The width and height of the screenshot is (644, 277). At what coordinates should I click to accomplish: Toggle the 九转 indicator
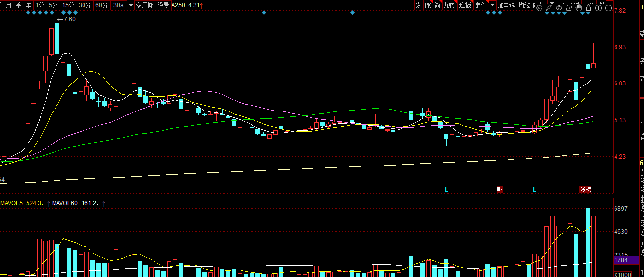449,5
